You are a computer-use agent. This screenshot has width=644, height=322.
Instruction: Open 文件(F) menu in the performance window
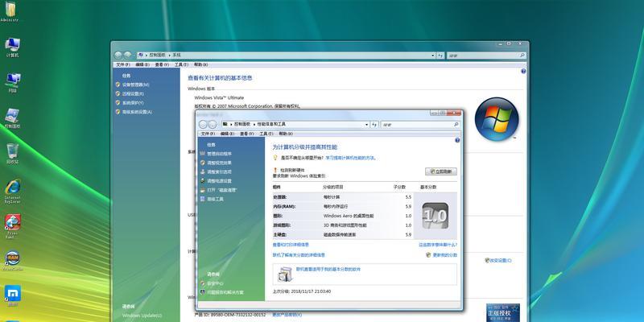point(208,134)
